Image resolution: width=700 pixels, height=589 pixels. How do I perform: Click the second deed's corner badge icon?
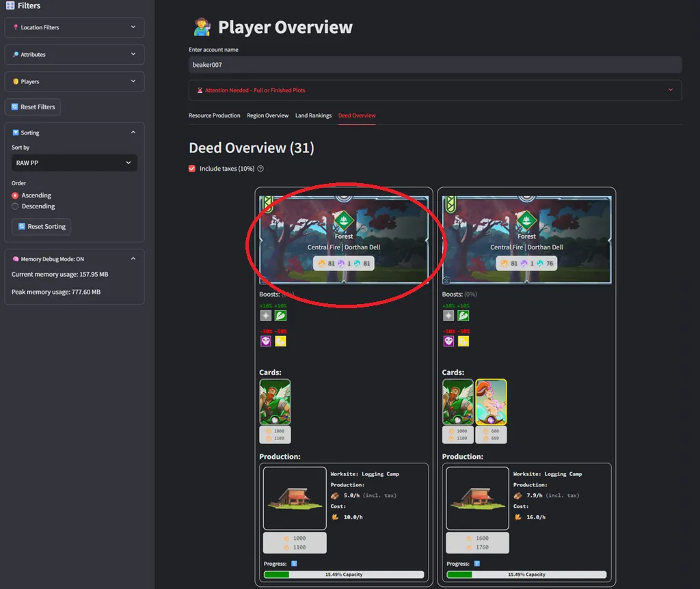click(x=446, y=280)
